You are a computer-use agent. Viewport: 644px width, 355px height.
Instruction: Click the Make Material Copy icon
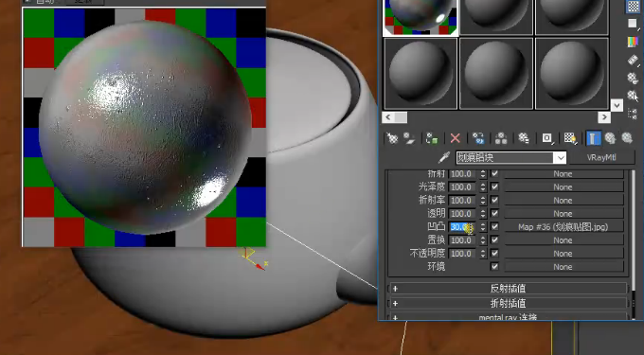[478, 138]
